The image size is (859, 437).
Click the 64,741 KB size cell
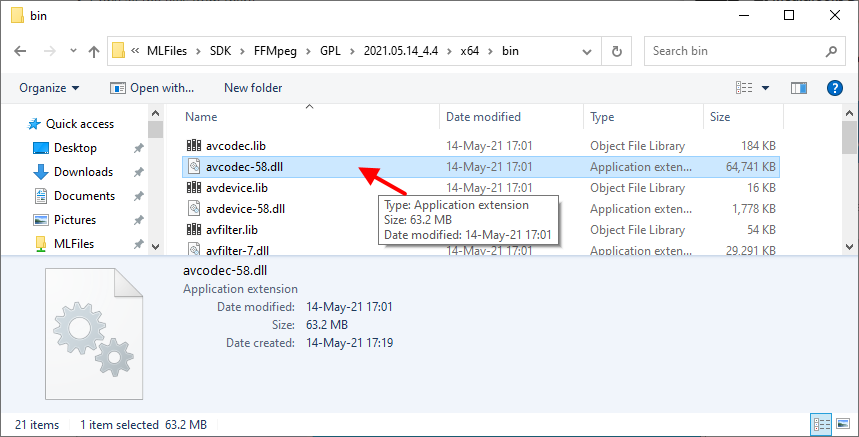751,166
